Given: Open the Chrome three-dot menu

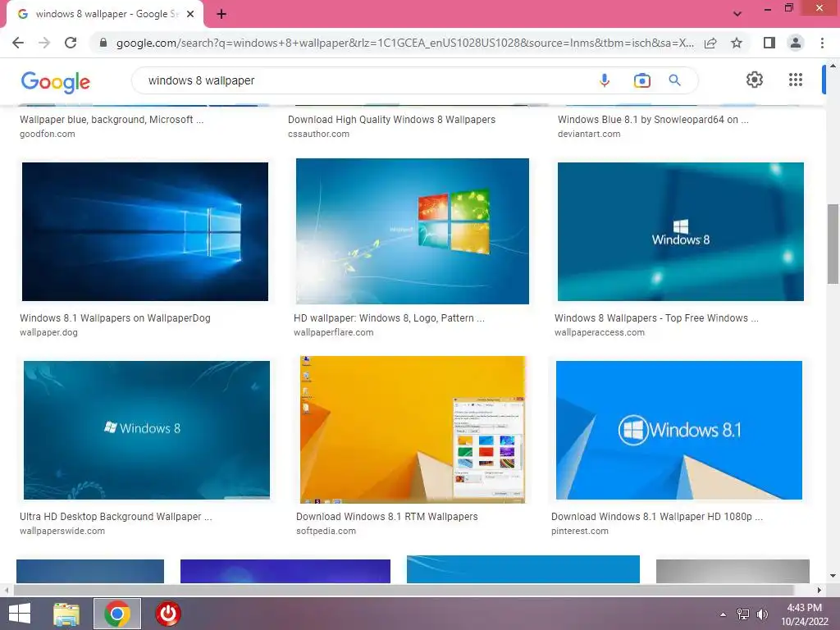Looking at the screenshot, I should pos(822,43).
